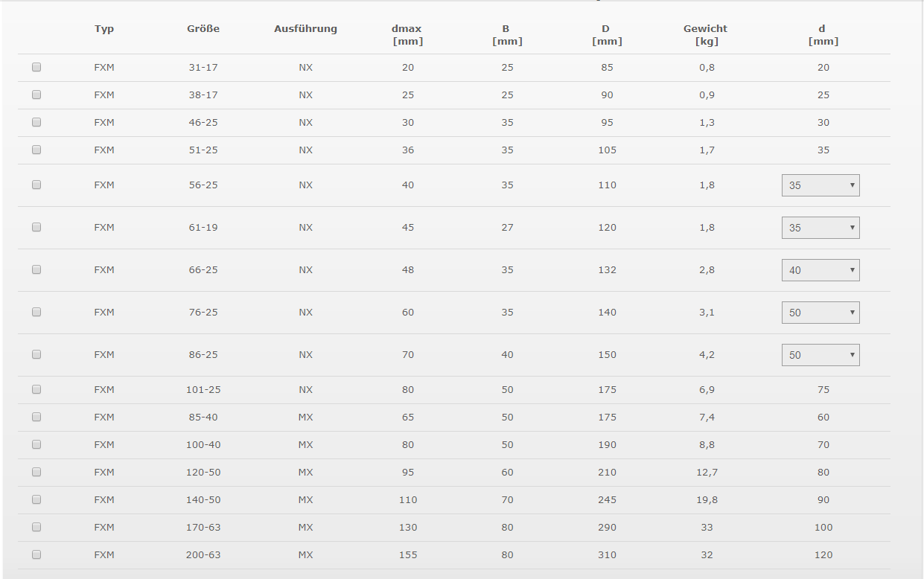Click the Gewicht [kg] column header
Image resolution: width=924 pixels, height=579 pixels.
pos(706,35)
